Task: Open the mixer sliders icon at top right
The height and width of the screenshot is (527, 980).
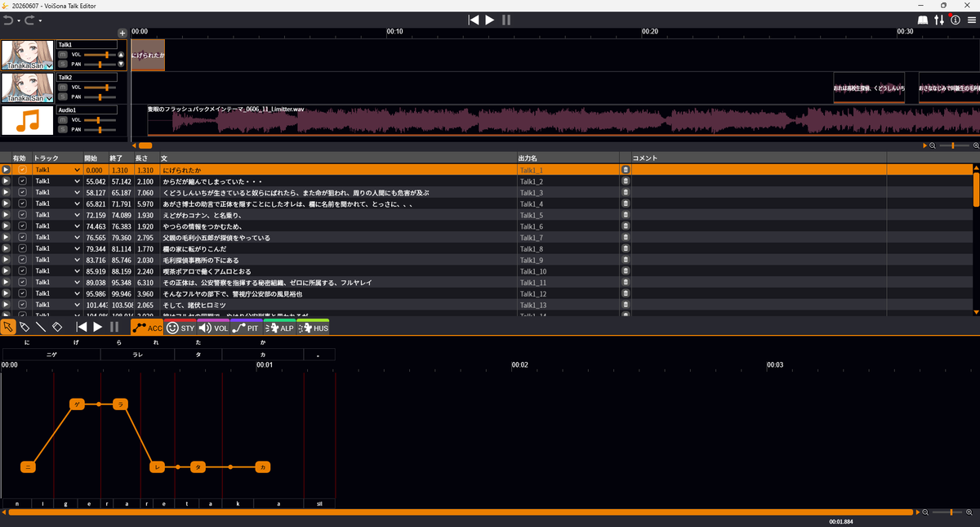Action: pos(939,20)
